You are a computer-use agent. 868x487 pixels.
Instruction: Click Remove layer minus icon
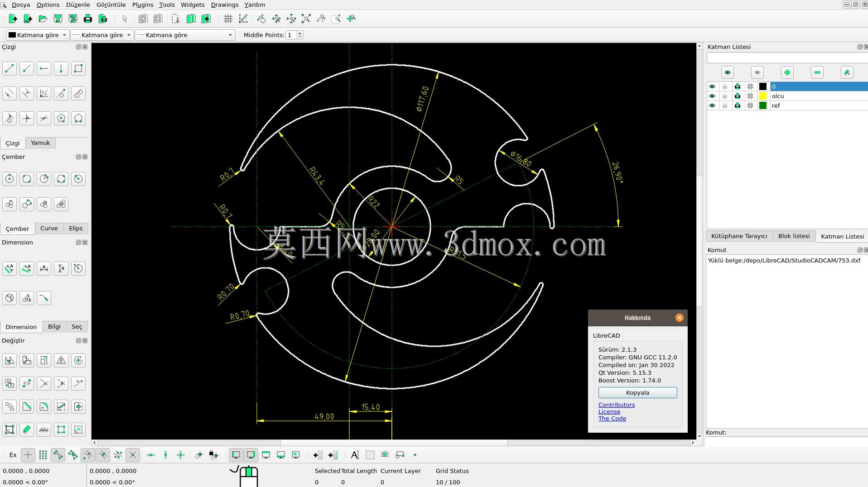[817, 72]
